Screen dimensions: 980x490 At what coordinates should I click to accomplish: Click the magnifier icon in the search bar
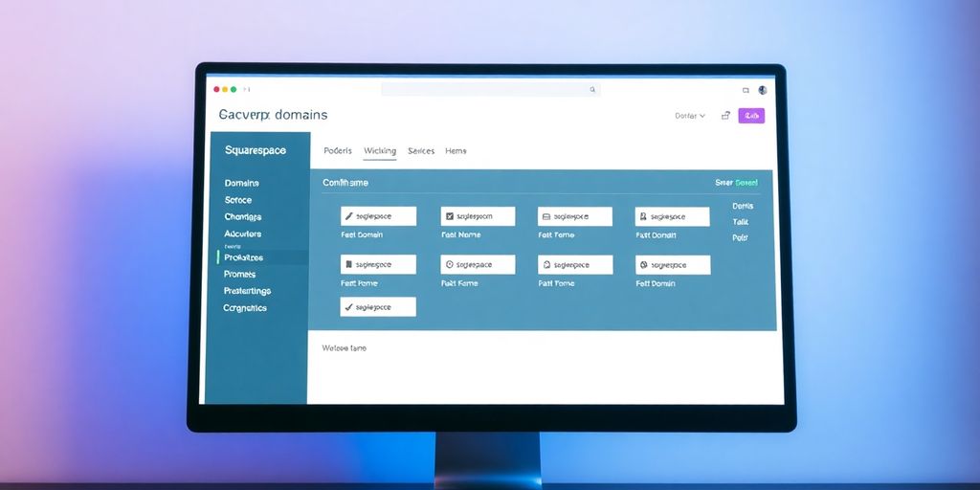pyautogui.click(x=592, y=90)
